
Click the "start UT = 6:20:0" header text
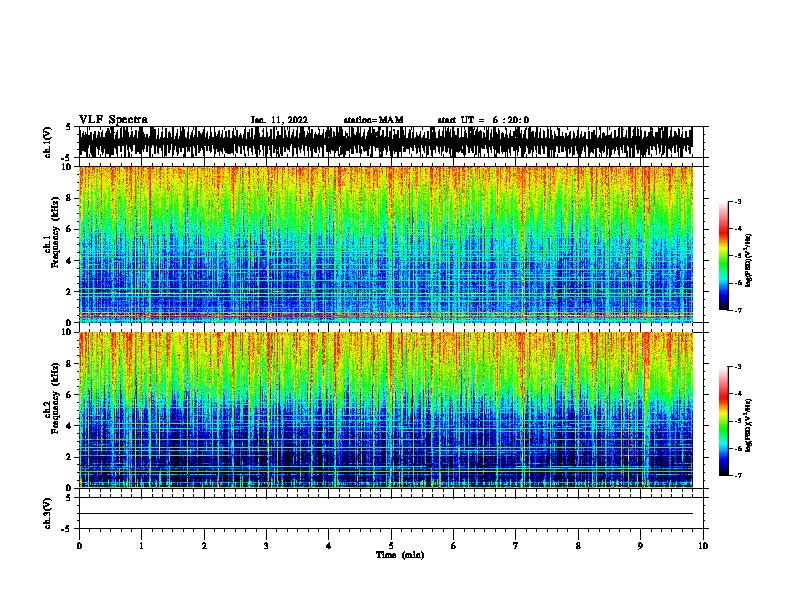483,120
